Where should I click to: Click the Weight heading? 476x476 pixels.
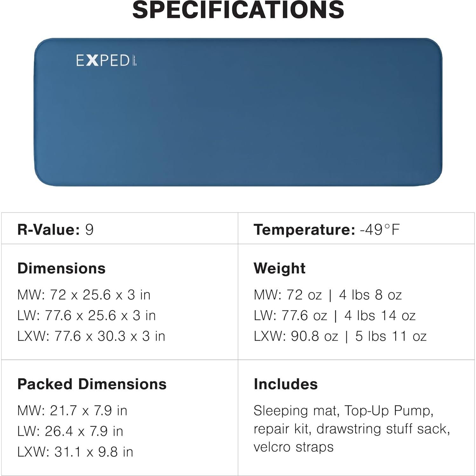point(279,268)
